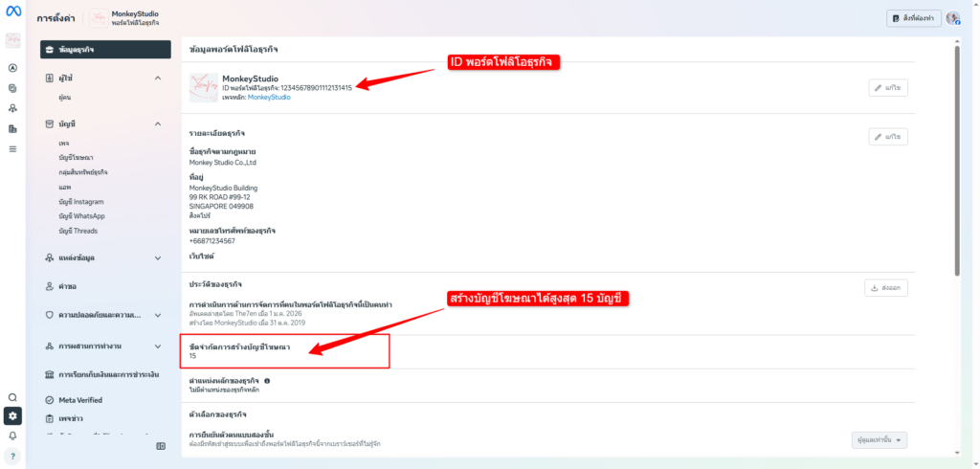Open notifications bell icon
Viewport: 980px width, 469px height.
coord(12,435)
